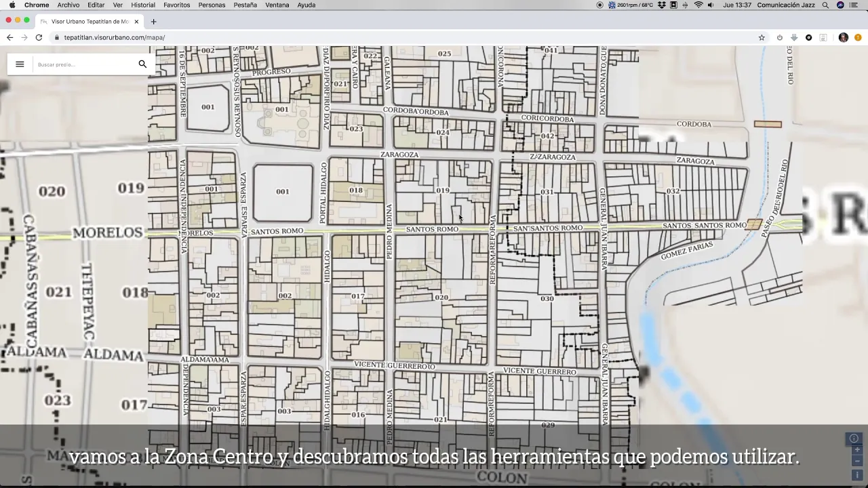
Task: Click block 024 on the map
Action: [x=443, y=132]
